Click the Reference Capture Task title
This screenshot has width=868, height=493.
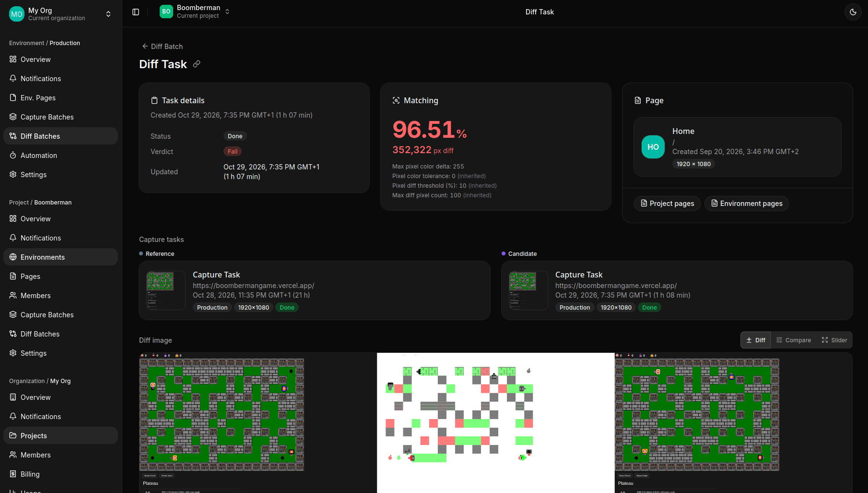(216, 275)
